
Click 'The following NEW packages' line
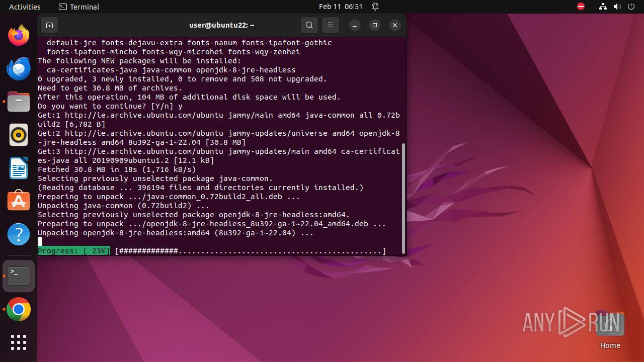click(139, 61)
